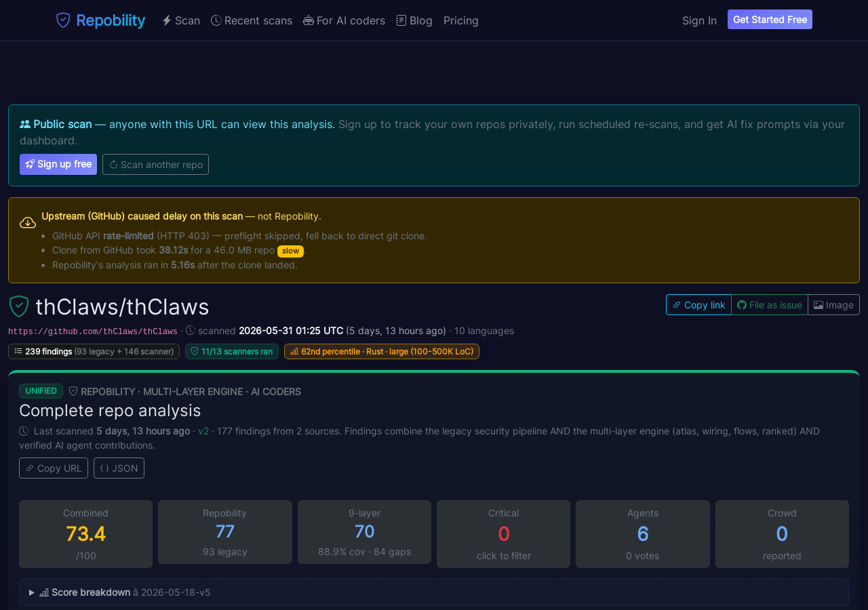
Task: Click the 239 findings badge
Action: (x=94, y=351)
